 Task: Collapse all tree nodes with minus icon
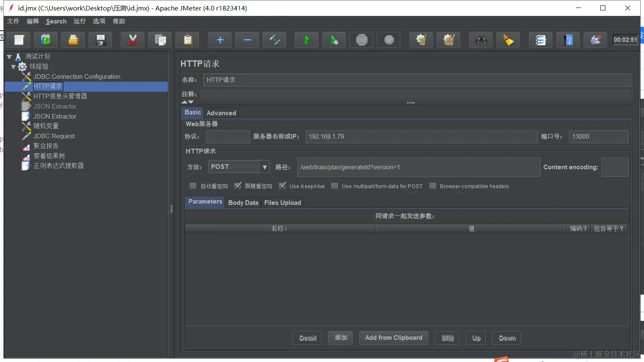click(247, 40)
